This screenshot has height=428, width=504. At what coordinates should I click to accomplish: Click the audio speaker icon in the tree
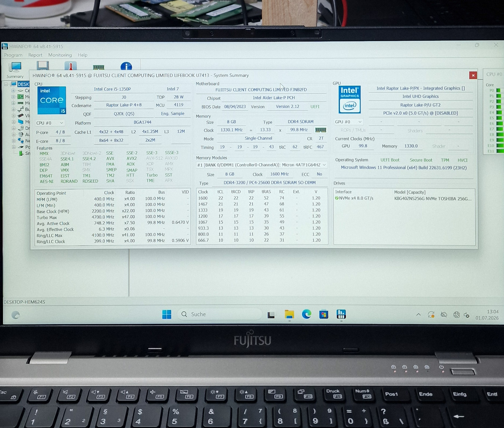point(21,134)
